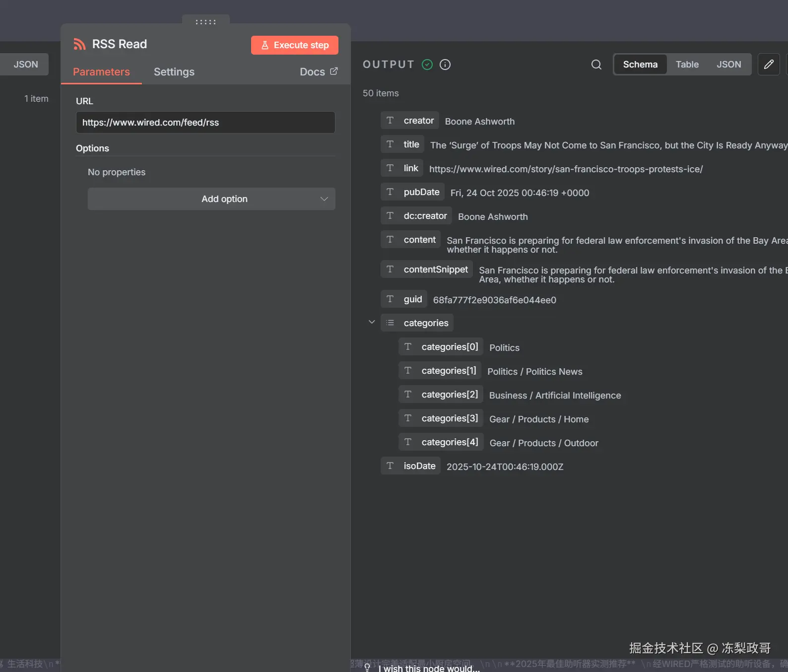
Task: Select the Schema view tab
Action: click(x=640, y=65)
